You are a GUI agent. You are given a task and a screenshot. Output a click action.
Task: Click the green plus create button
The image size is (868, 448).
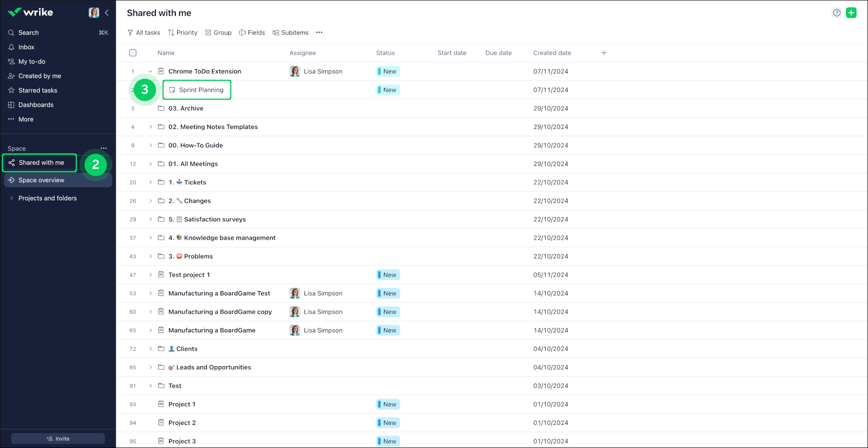(851, 13)
